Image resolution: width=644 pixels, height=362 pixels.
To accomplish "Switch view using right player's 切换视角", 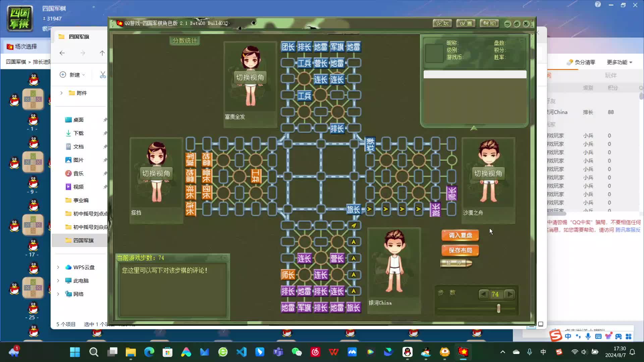I will pyautogui.click(x=488, y=173).
